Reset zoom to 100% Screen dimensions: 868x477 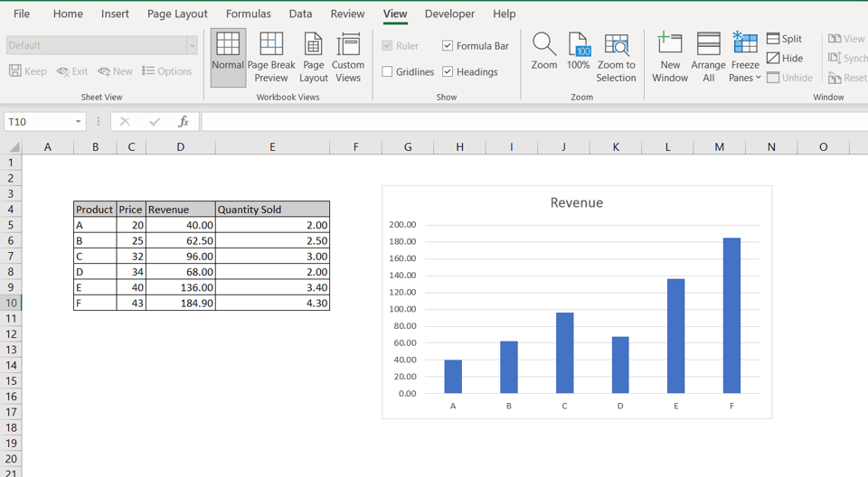578,51
